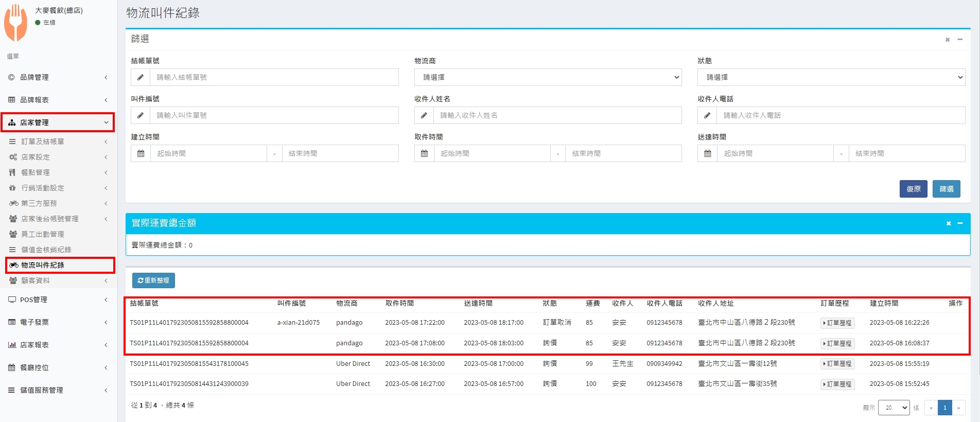Collapse the 篩選 panel with minus icon

point(960,40)
